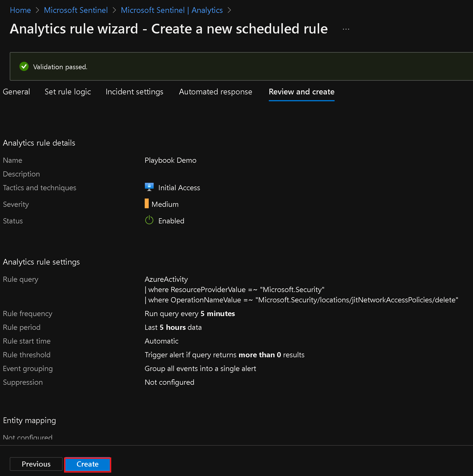Click the 'Rule period' label

coord(21,327)
